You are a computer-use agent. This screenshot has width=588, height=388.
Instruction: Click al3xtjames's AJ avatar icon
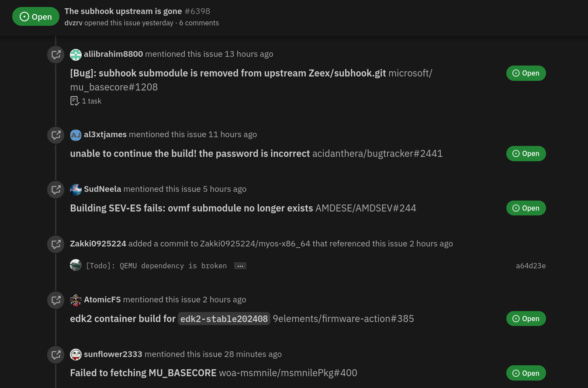tap(76, 135)
